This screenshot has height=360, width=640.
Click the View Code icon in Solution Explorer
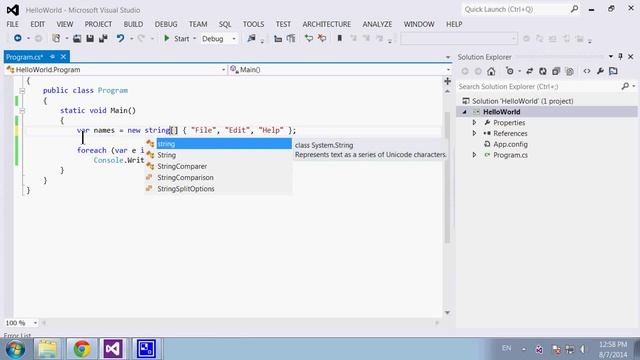point(587,71)
